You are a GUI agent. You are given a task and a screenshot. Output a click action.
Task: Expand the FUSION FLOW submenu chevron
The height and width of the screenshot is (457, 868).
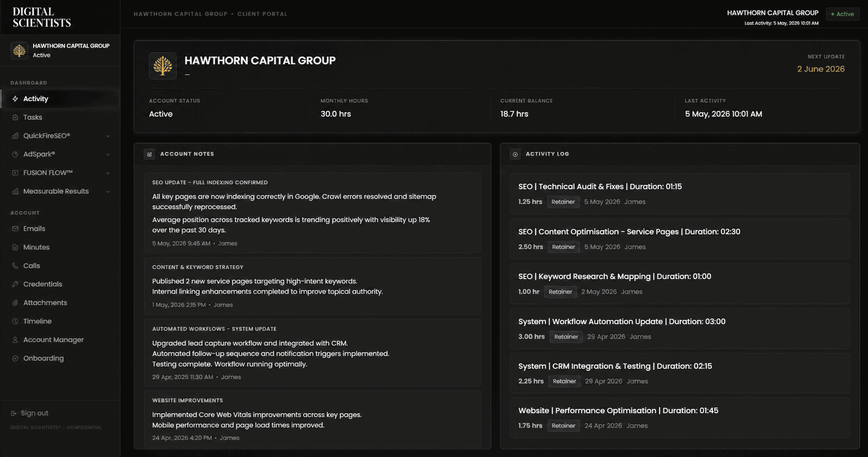pos(107,173)
